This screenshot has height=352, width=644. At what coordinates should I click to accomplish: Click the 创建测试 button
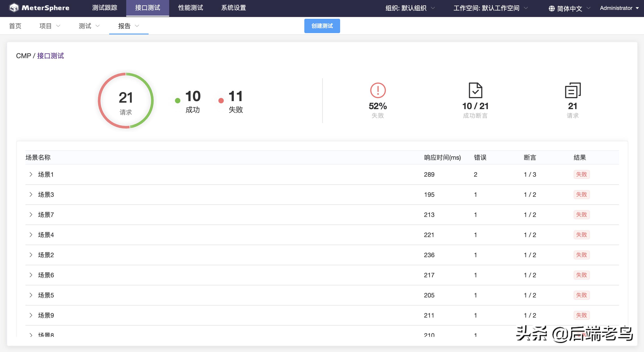(x=322, y=26)
